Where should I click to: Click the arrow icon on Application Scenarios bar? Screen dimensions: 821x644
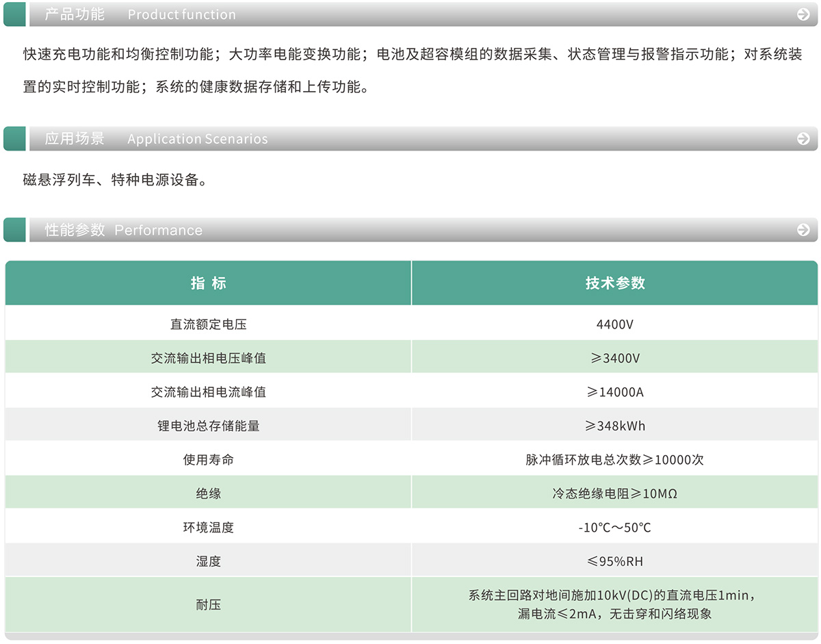coord(803,139)
